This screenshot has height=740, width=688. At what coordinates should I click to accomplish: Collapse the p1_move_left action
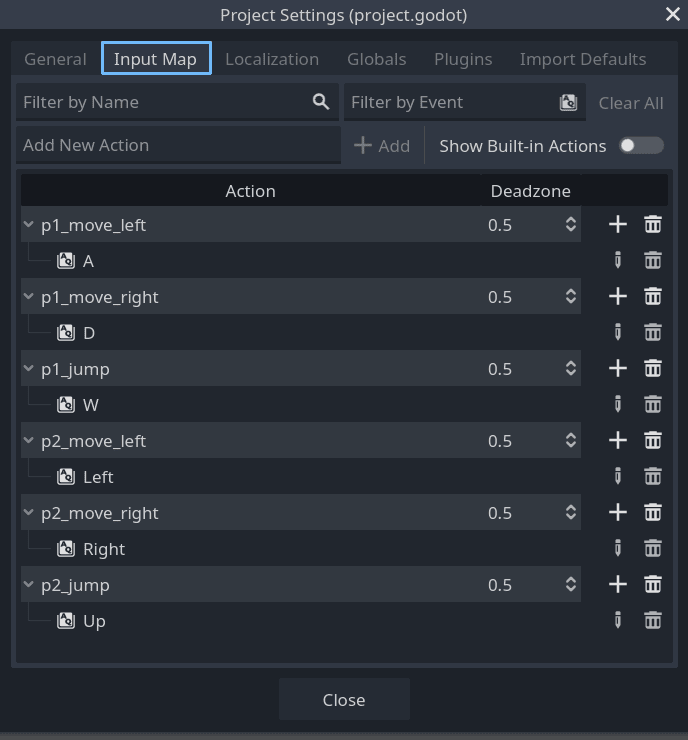(x=29, y=225)
